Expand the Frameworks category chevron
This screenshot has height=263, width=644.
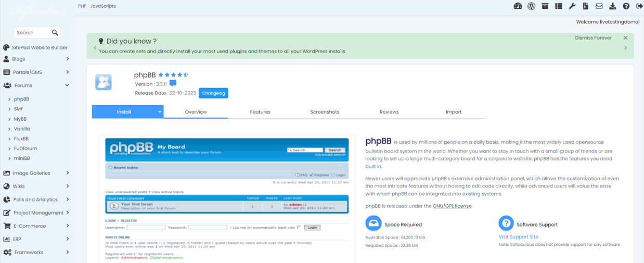pyautogui.click(x=67, y=252)
